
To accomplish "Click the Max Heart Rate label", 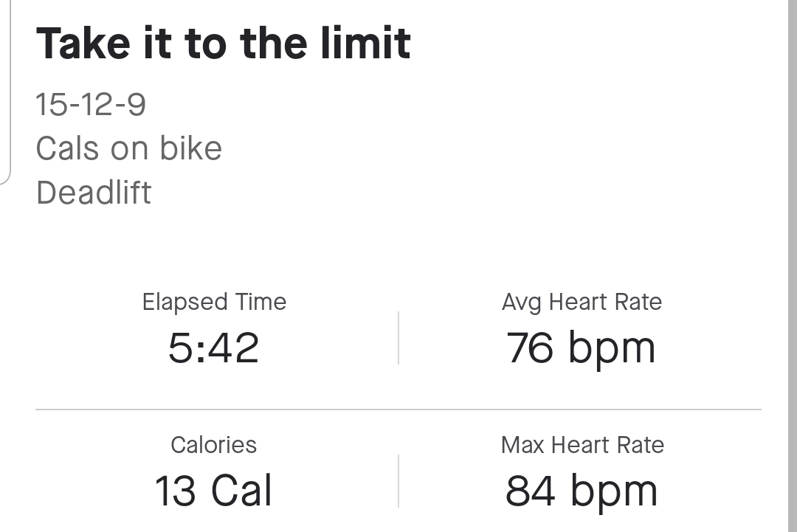I will click(x=582, y=445).
